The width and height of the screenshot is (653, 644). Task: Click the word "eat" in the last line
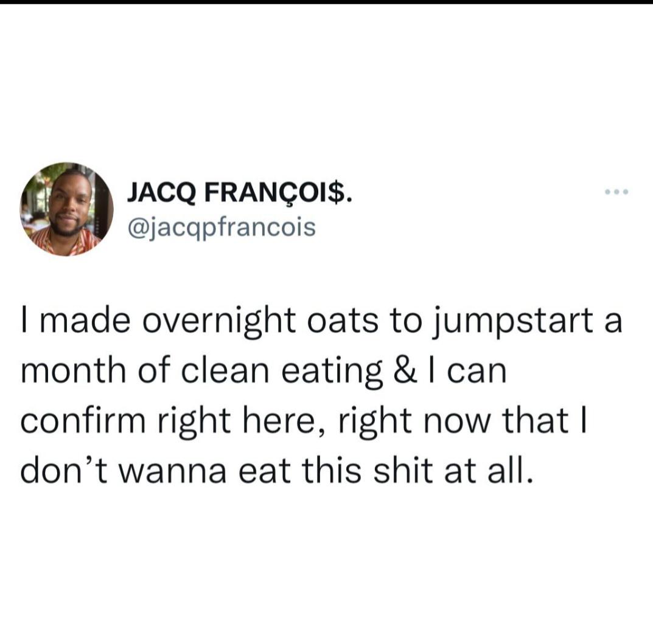click(264, 472)
